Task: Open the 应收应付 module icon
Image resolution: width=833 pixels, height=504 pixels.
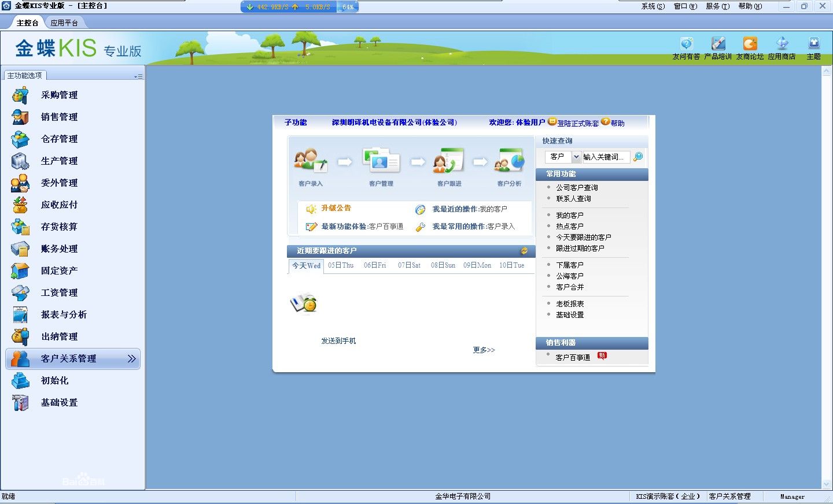Action: 20,205
